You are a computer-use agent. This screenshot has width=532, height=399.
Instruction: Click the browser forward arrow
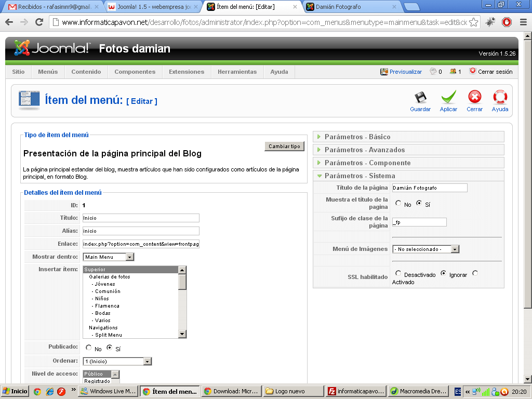pyautogui.click(x=24, y=22)
